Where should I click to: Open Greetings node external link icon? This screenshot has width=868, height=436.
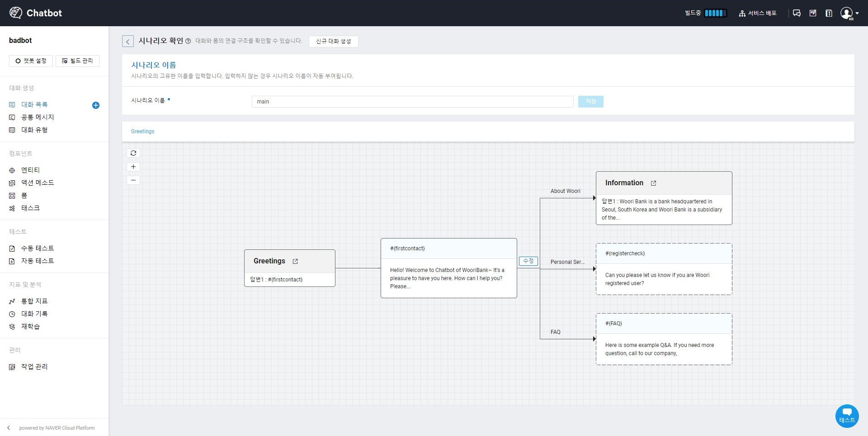coord(295,261)
